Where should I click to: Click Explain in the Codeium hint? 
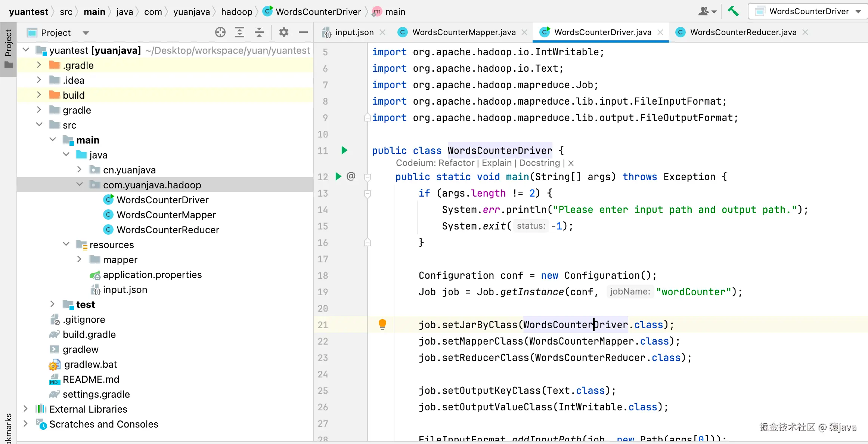coord(496,163)
